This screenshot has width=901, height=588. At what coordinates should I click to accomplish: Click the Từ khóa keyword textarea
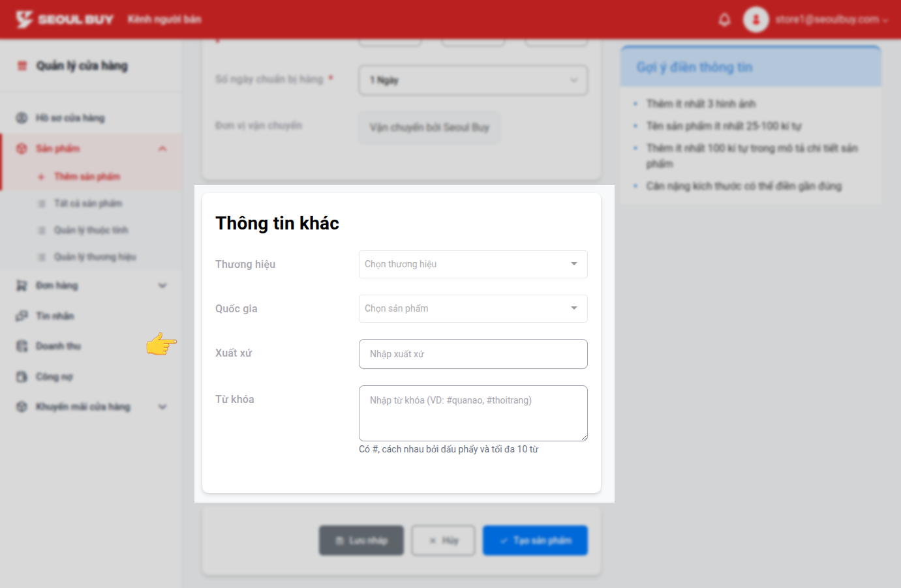coord(472,413)
